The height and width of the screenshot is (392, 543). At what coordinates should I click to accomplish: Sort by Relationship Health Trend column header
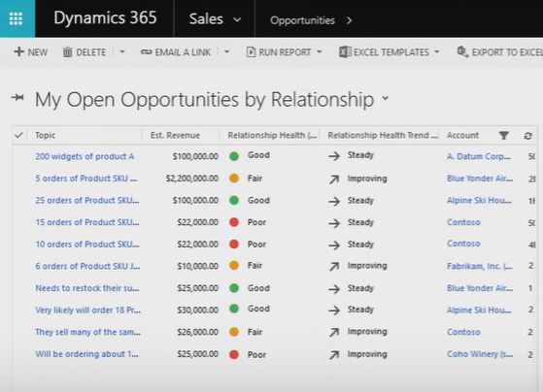(383, 135)
